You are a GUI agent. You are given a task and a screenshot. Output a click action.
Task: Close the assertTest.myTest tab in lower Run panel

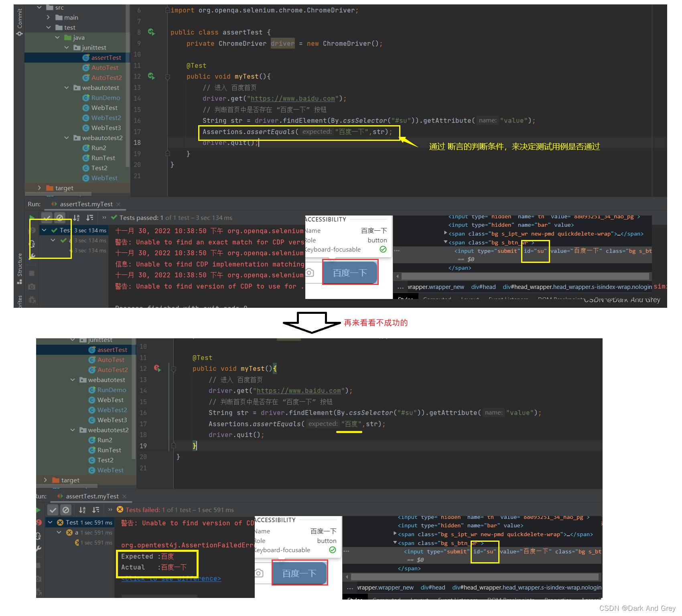[124, 496]
